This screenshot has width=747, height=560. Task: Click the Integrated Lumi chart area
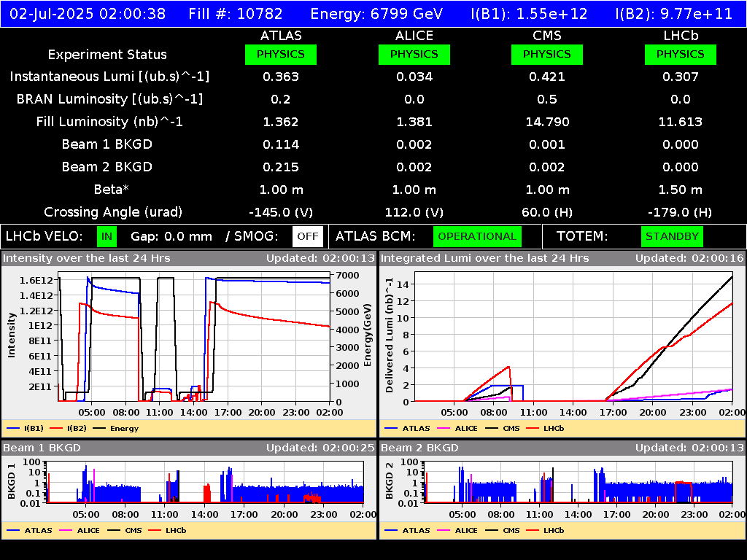coord(573,337)
